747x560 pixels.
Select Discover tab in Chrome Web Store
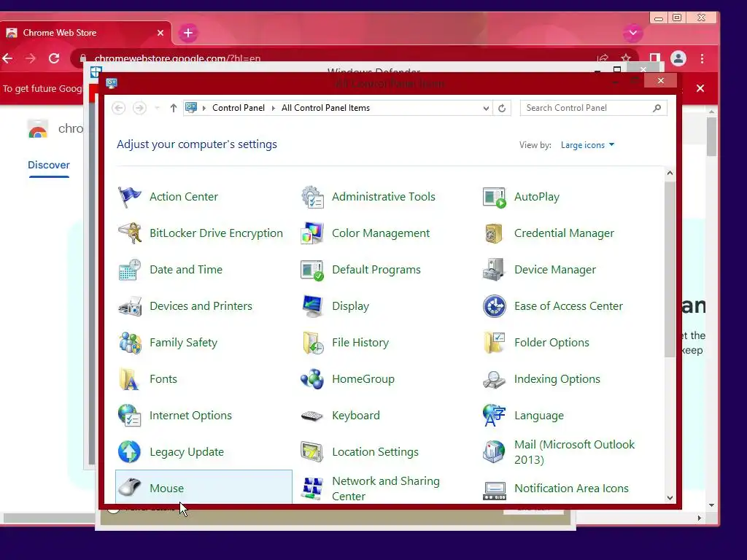tap(49, 166)
